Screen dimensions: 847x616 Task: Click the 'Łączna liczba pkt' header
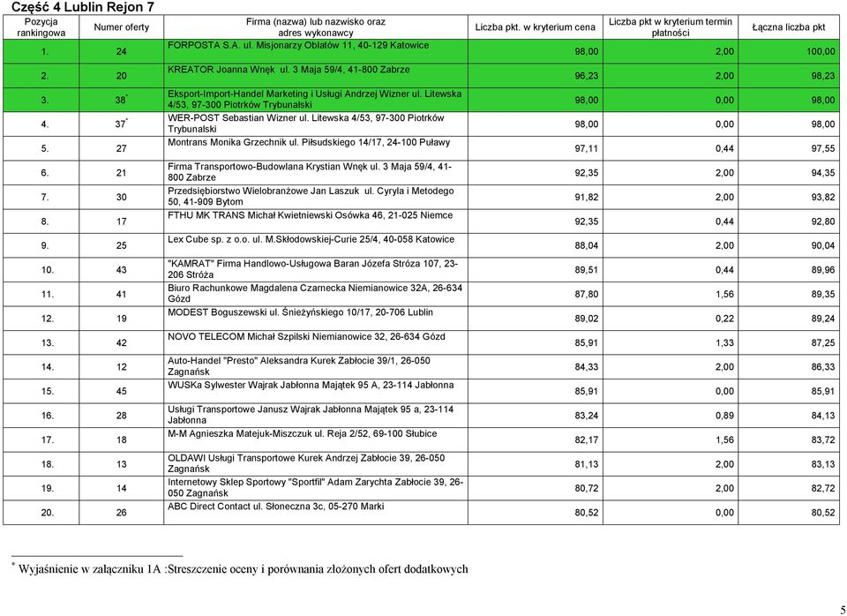coord(789,27)
